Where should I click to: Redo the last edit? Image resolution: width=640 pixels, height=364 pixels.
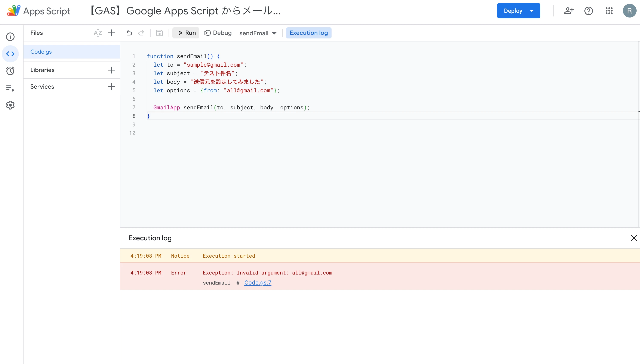coord(141,33)
